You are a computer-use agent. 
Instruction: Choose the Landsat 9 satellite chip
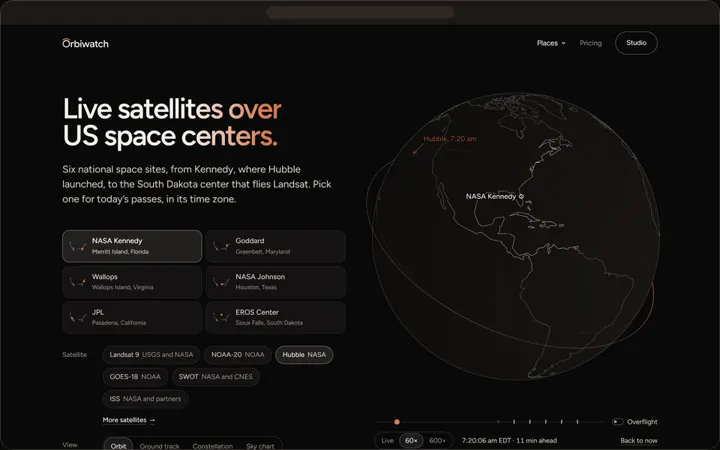tap(151, 354)
